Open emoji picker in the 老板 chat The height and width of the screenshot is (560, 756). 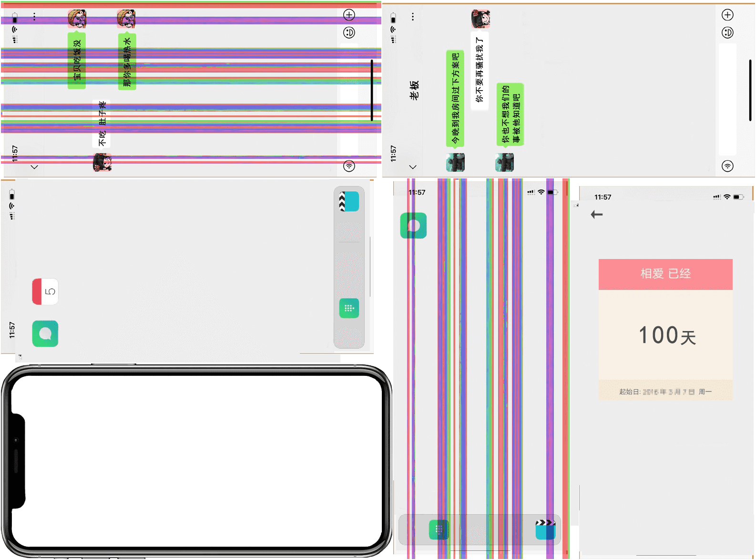coord(727,32)
